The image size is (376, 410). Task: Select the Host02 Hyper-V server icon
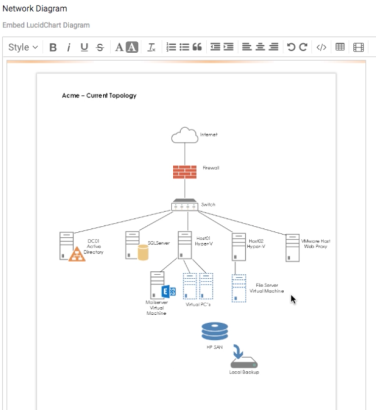coord(239,247)
